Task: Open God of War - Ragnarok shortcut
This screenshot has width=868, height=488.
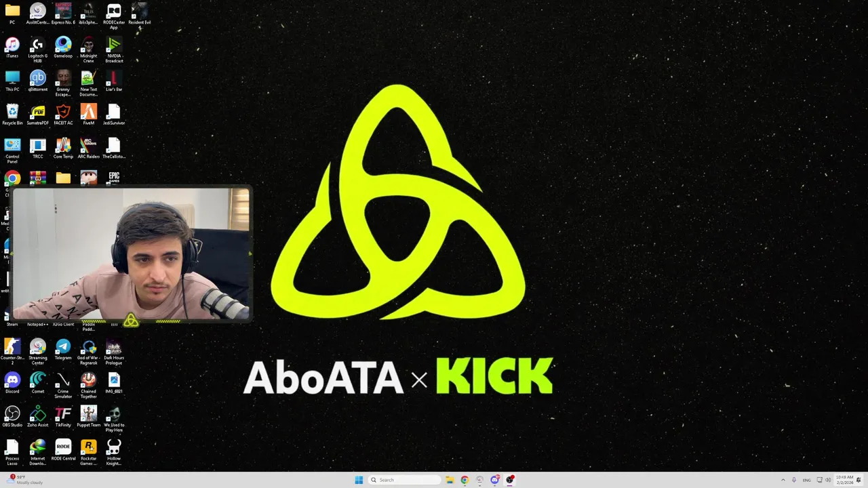Action: point(88,352)
